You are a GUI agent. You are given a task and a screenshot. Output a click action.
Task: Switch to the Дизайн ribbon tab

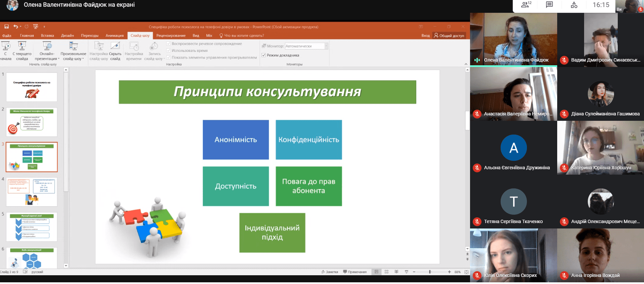[x=67, y=36]
